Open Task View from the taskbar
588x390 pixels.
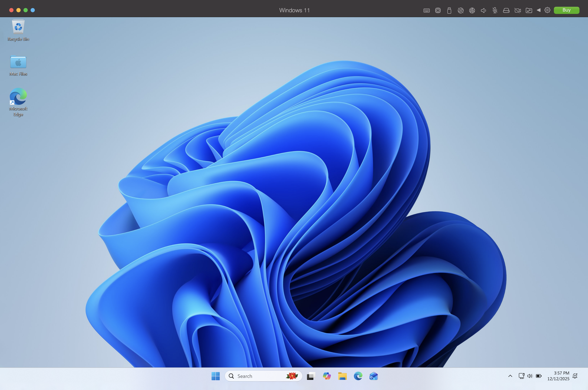click(311, 376)
